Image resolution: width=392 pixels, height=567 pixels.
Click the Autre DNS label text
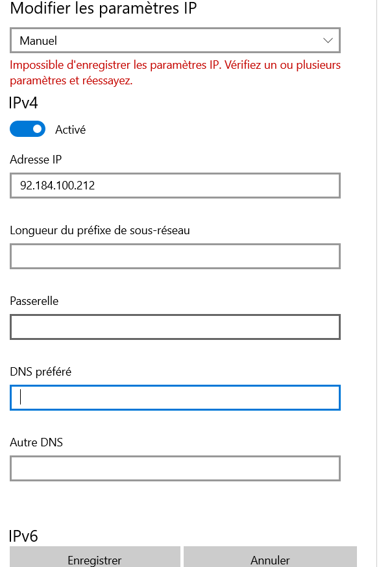(x=36, y=442)
